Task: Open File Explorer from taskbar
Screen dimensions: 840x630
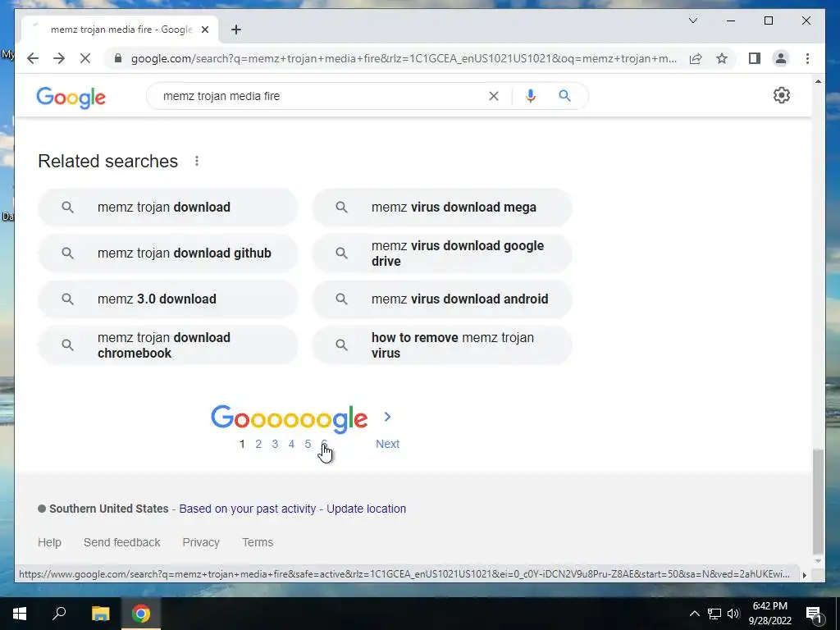Action: click(x=100, y=614)
